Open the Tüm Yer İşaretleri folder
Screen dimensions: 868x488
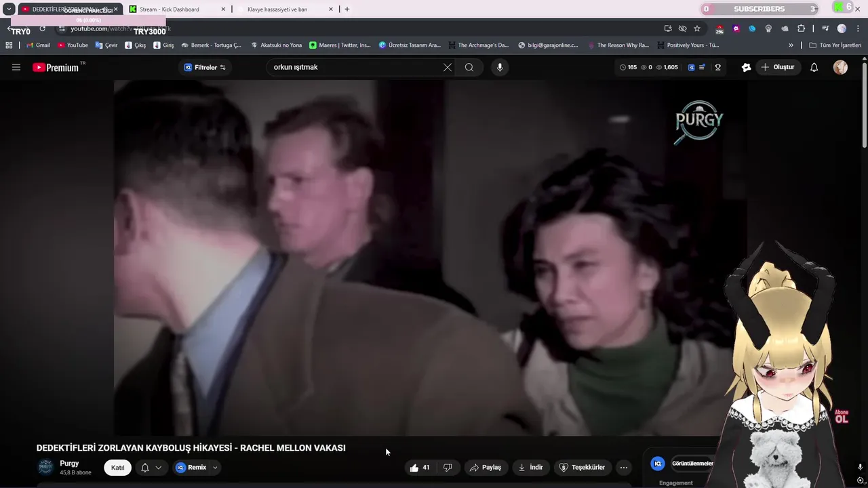click(x=835, y=45)
